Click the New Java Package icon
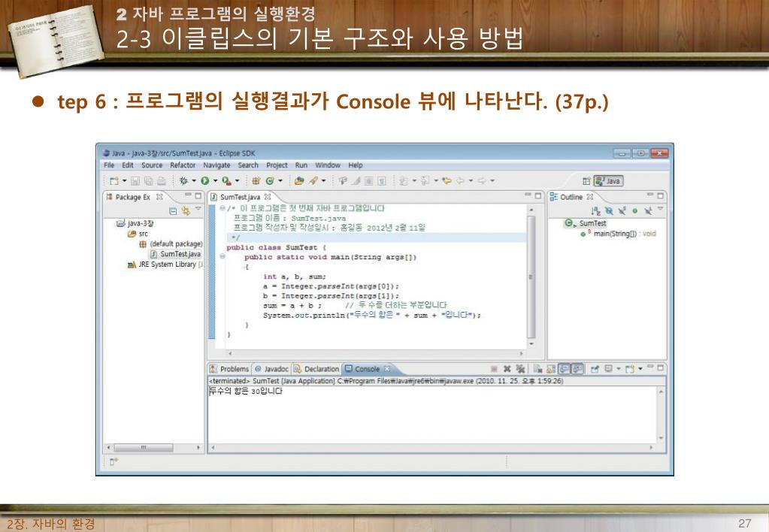769x532 pixels. click(x=256, y=181)
